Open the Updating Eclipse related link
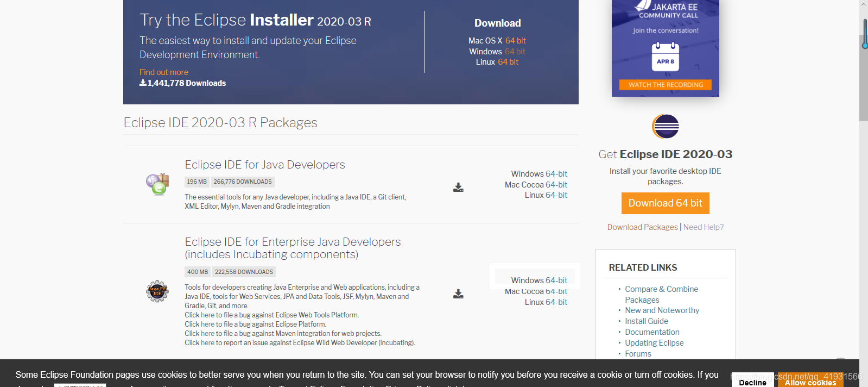This screenshot has width=868, height=387. tap(654, 343)
